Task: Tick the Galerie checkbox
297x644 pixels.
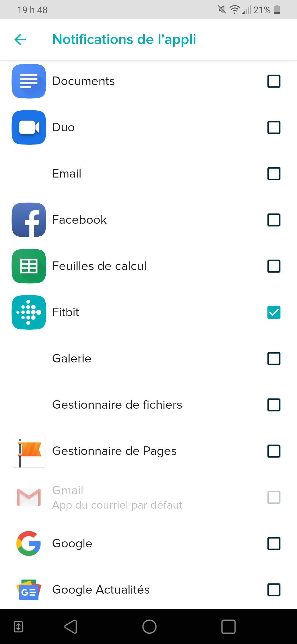Action: pos(274,359)
